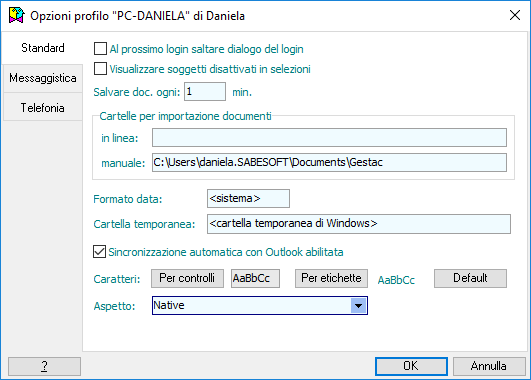Focus the Salvare doc. ogni minutes field
Viewport: 531px width, 380px height.
[x=205, y=91]
